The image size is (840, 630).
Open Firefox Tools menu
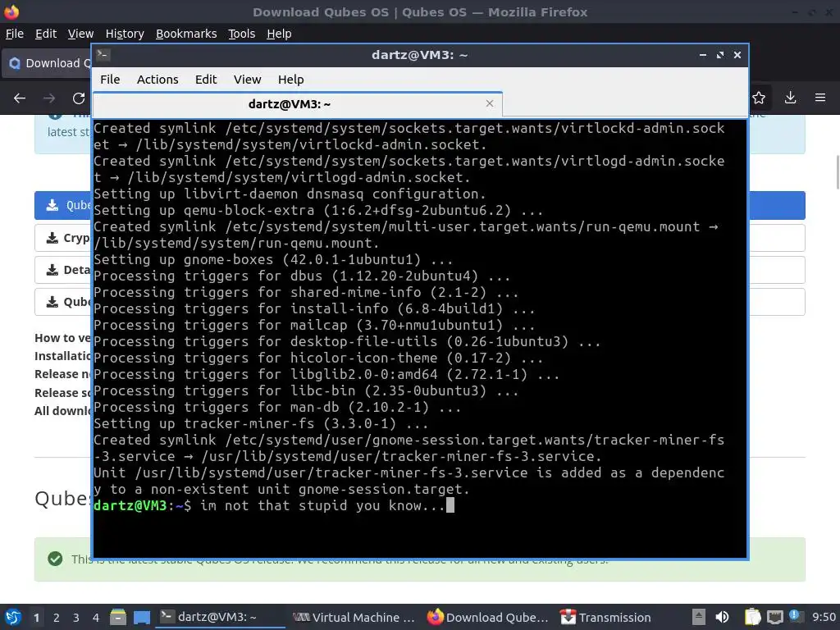(x=242, y=34)
